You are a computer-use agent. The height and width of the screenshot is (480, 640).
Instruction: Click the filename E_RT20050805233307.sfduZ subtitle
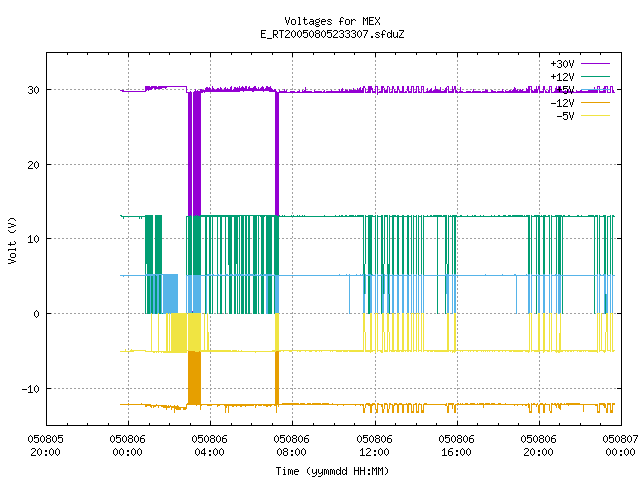(x=332, y=34)
